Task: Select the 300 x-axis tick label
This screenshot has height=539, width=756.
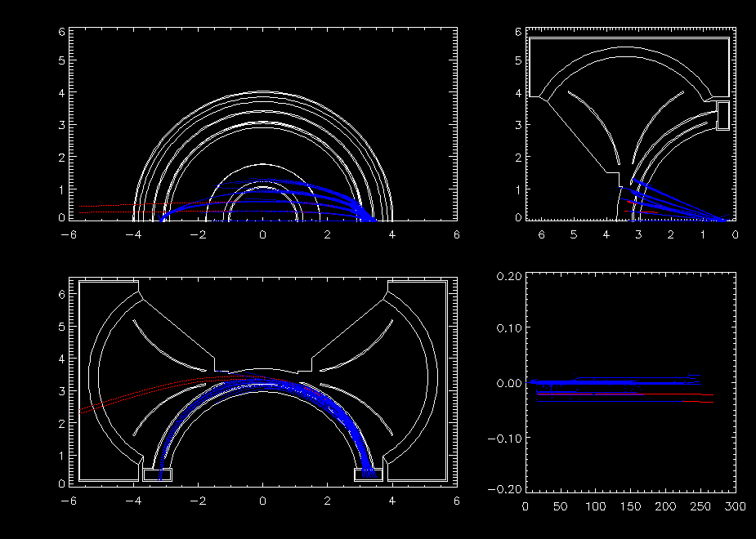Action: pyautogui.click(x=736, y=506)
